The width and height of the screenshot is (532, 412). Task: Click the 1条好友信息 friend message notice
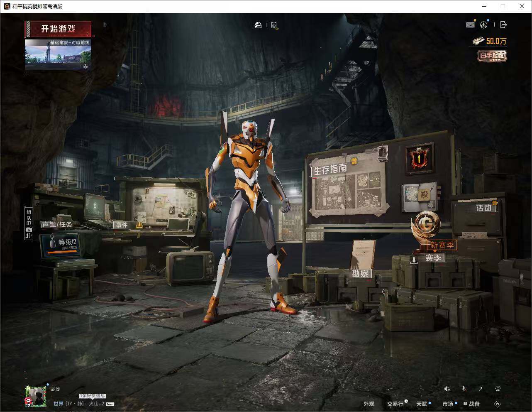93,396
